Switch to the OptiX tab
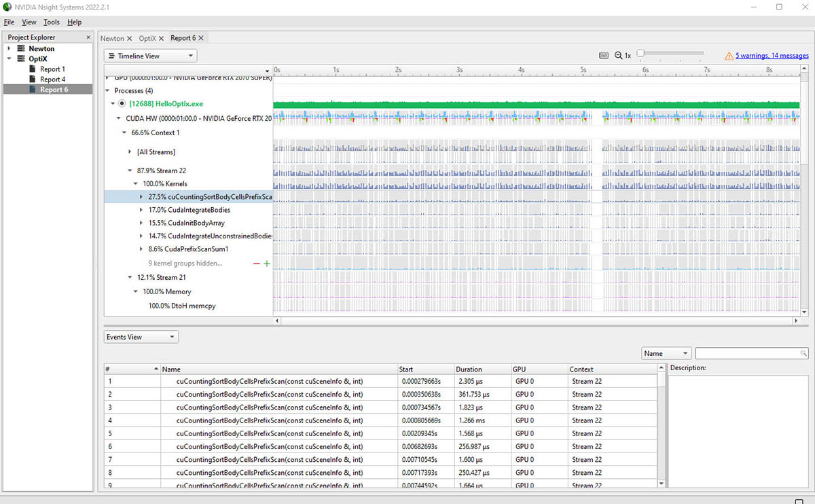 pyautogui.click(x=147, y=39)
